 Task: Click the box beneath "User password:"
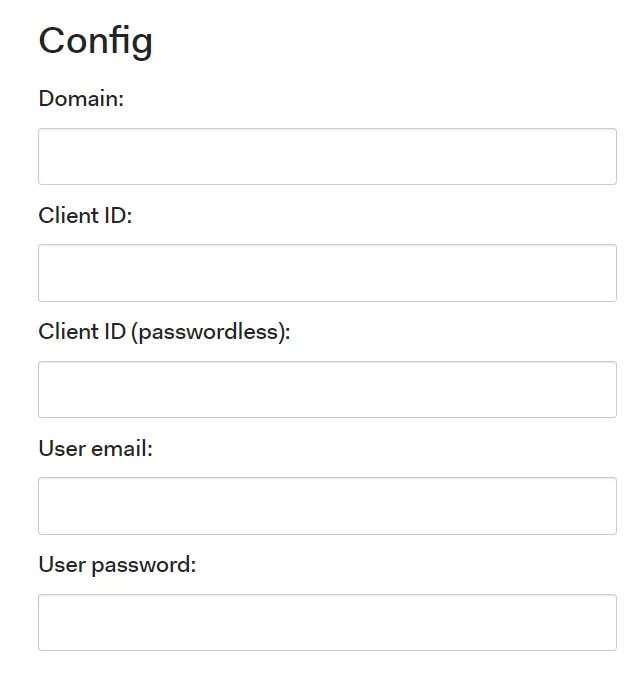327,622
